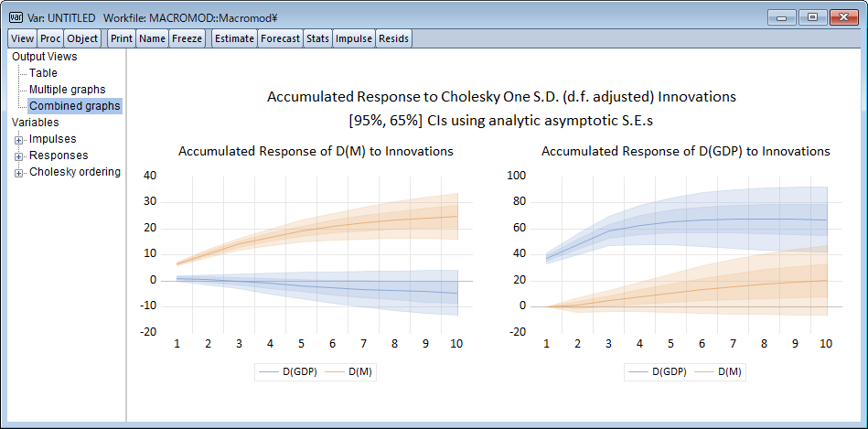Maximize the Var window
Viewport: 868px width, 429px height.
coord(812,17)
